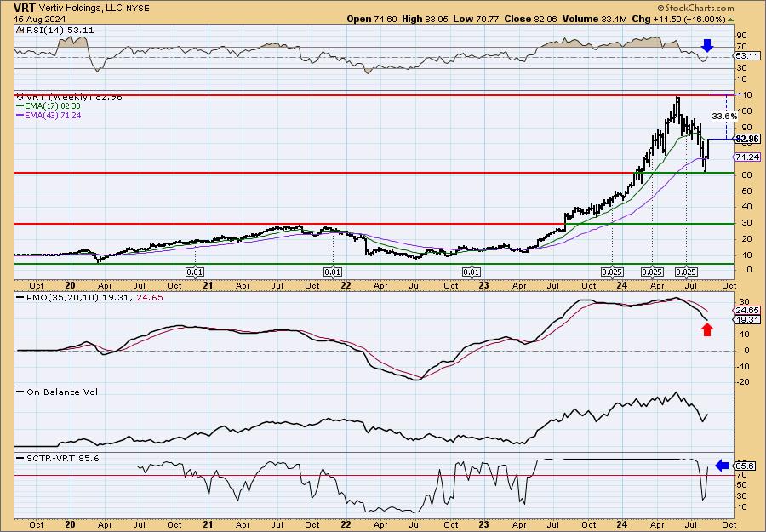
Task: Click the 53.11 RSI value tag on the right axis
Action: (x=747, y=56)
